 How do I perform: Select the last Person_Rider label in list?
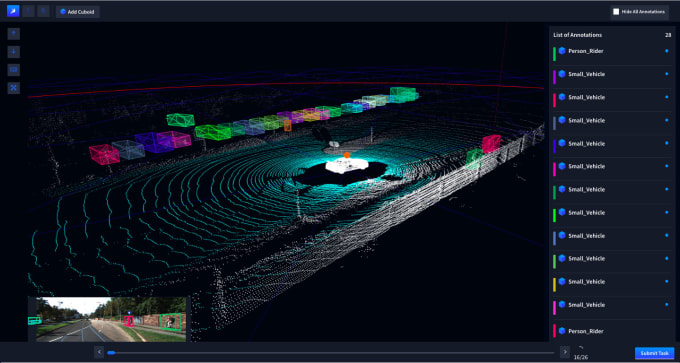point(585,331)
